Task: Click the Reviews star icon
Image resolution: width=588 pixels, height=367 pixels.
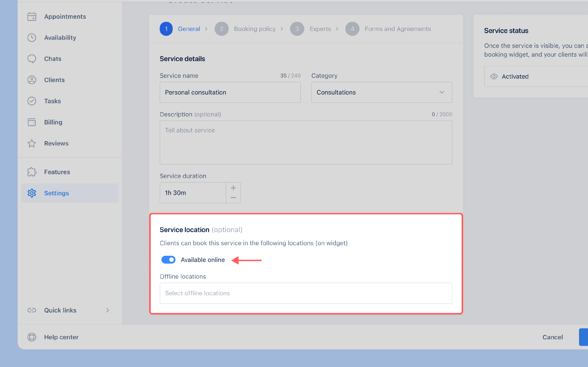Action: (x=32, y=143)
